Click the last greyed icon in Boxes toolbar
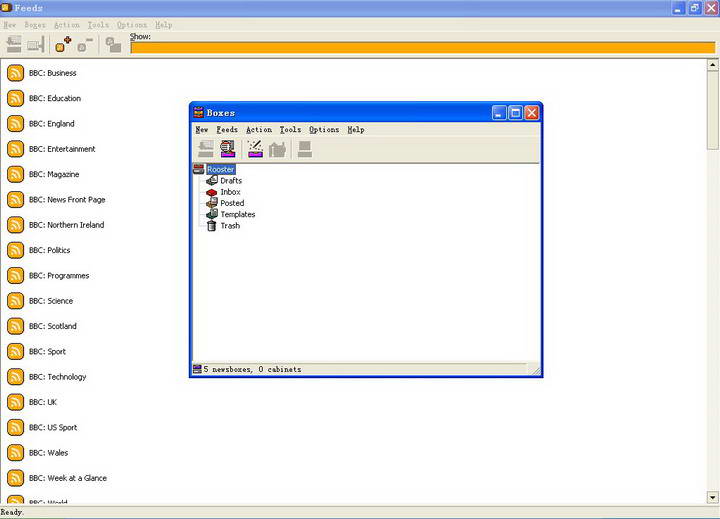Screen dimensions: 720x519 (305, 149)
